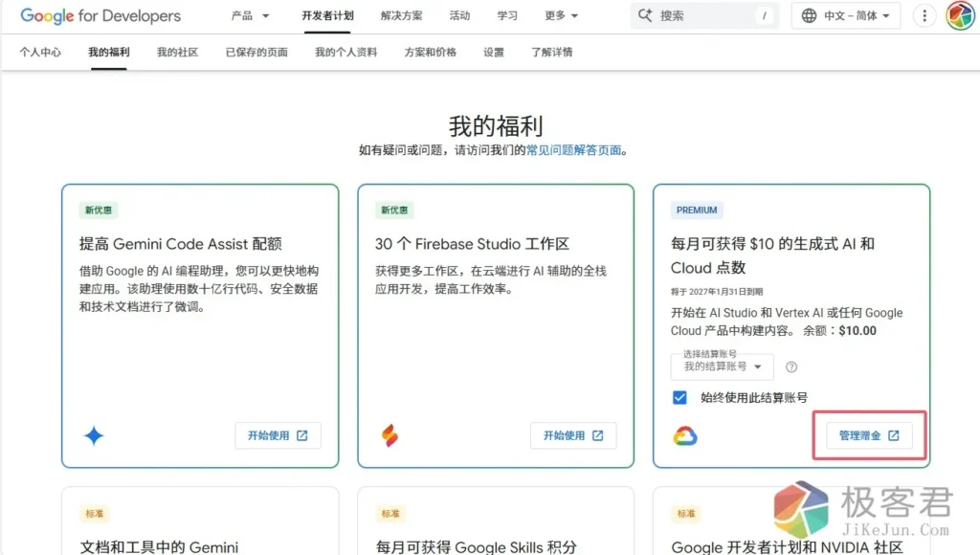Expand the 更多 dropdown menu
Viewport: 980px width, 555px height.
coord(562,16)
